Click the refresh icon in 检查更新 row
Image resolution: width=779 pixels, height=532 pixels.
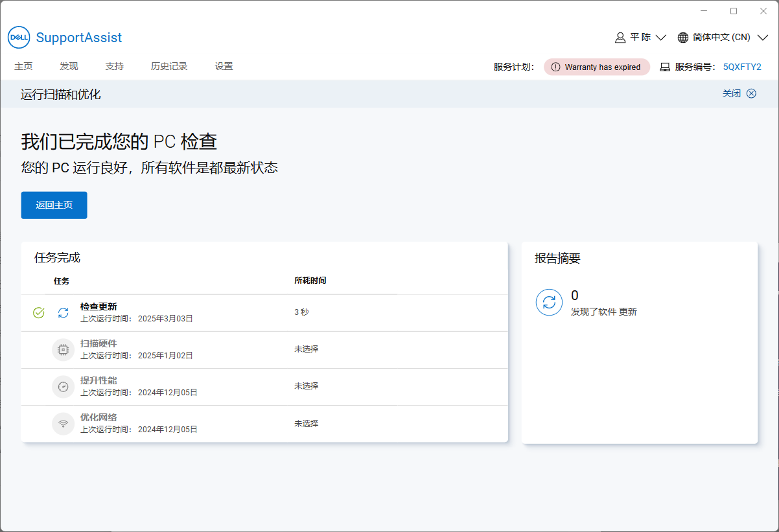click(63, 313)
